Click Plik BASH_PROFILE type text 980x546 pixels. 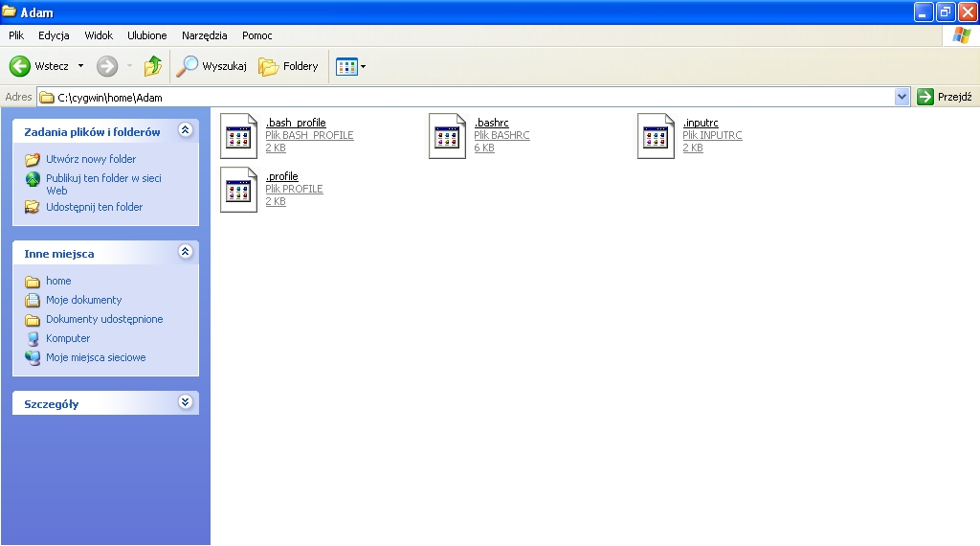(x=309, y=135)
